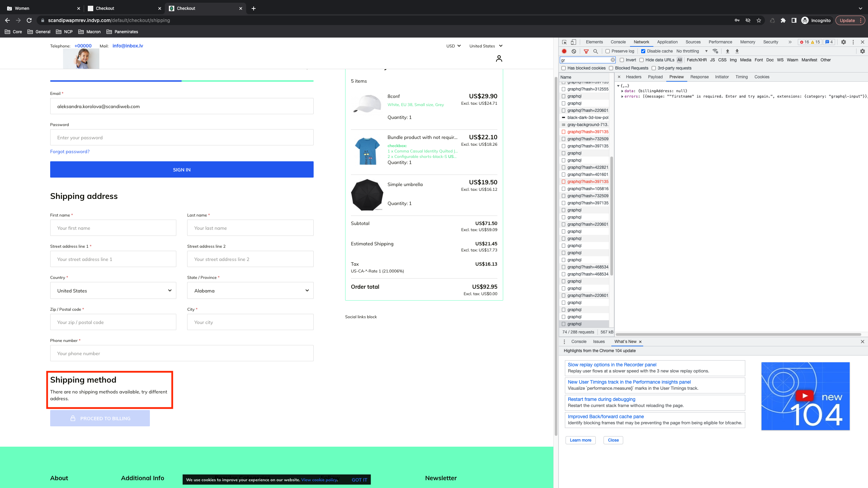Click the SIGN IN button
The width and height of the screenshot is (868, 488).
[x=182, y=169]
